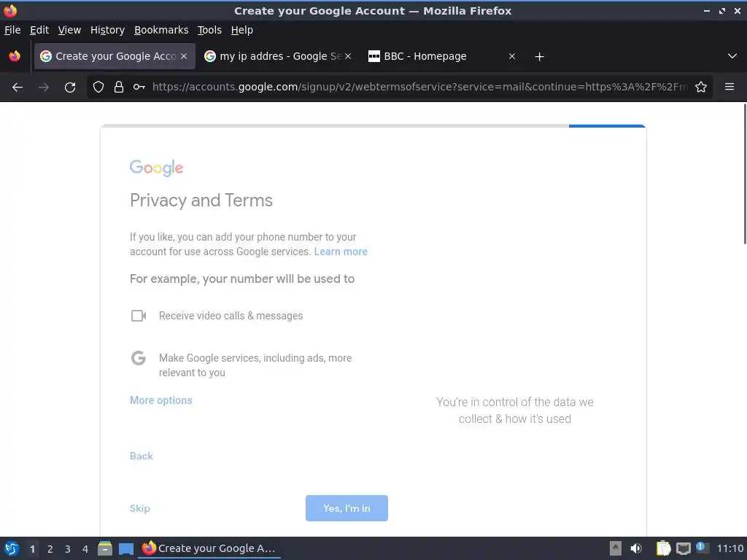Open a new tab with the plus button
This screenshot has width=747, height=560.
539,57
